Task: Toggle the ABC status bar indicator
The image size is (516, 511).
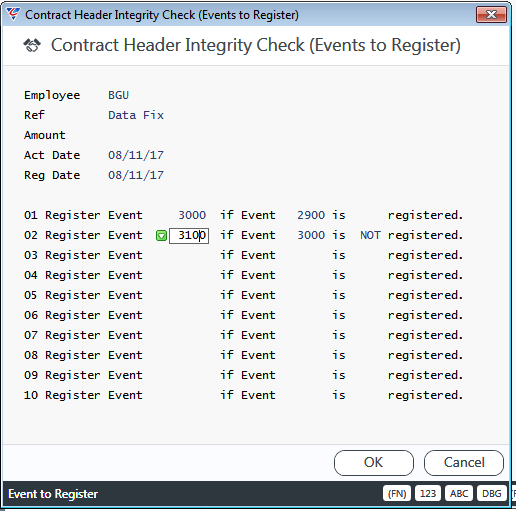Action: (459, 493)
